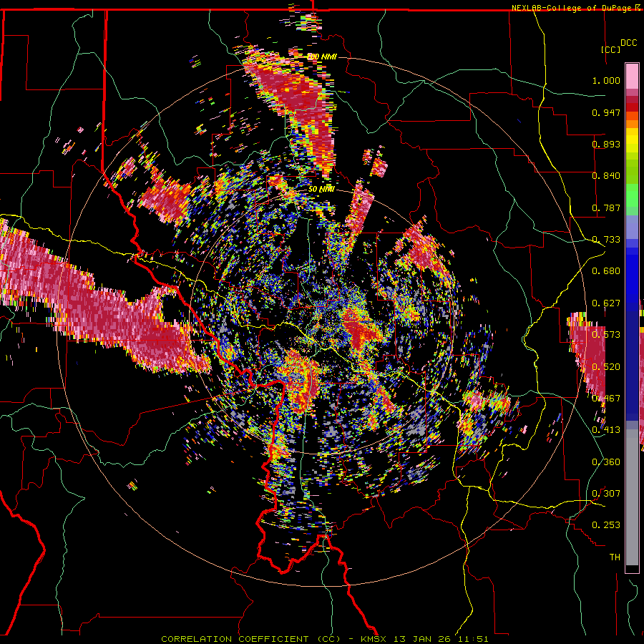Select the 0.413 scale value
This screenshot has width=644, height=644.
(x=606, y=430)
